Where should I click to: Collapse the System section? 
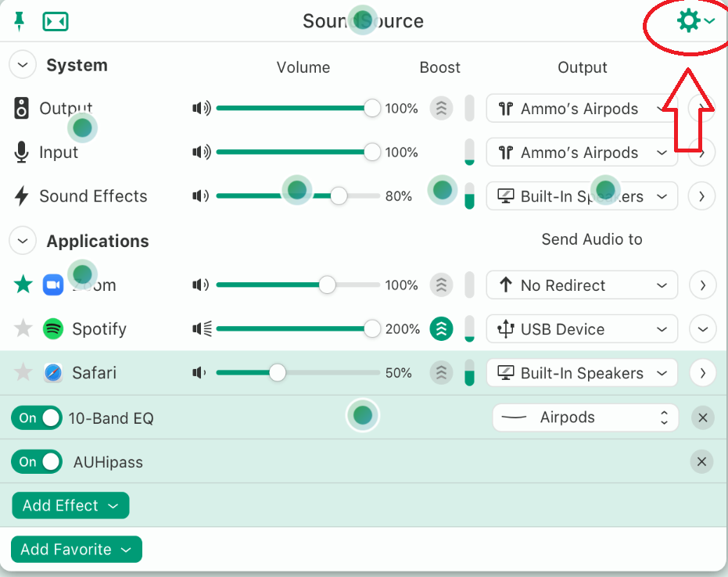(22, 65)
